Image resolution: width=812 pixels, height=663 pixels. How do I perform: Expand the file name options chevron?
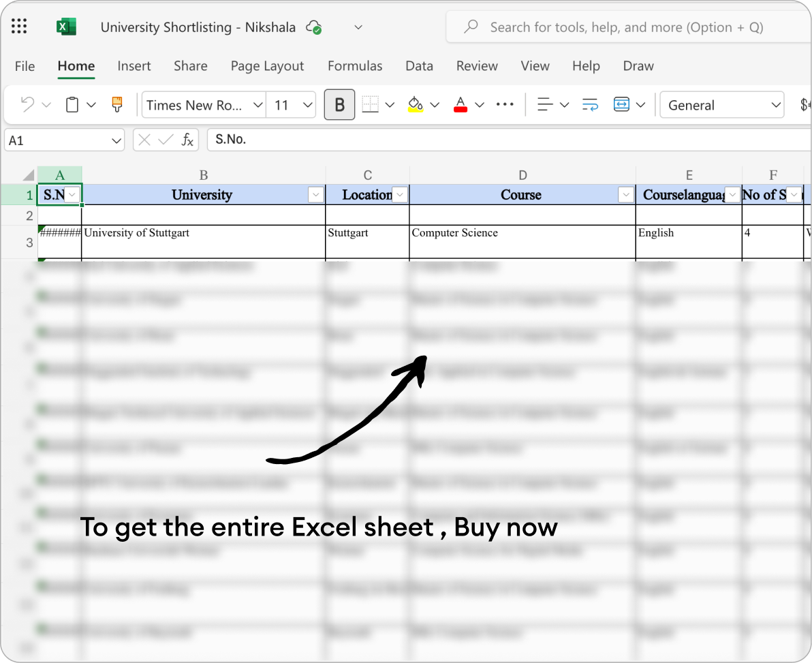(x=358, y=27)
